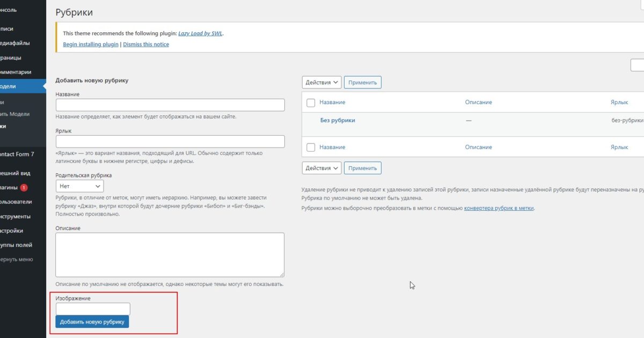This screenshot has height=338, width=644.
Task: Open the Действия dropdown below the table
Action: coord(321,168)
